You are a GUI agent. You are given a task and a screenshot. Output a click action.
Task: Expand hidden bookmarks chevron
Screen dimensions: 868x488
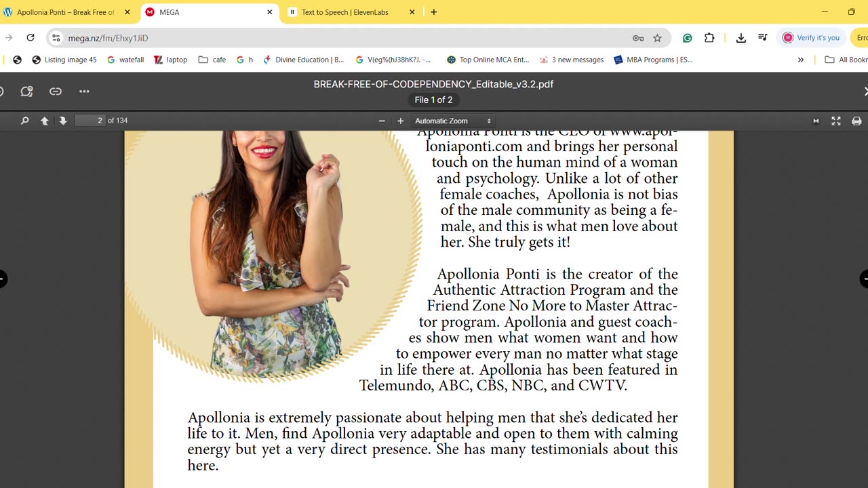(801, 60)
